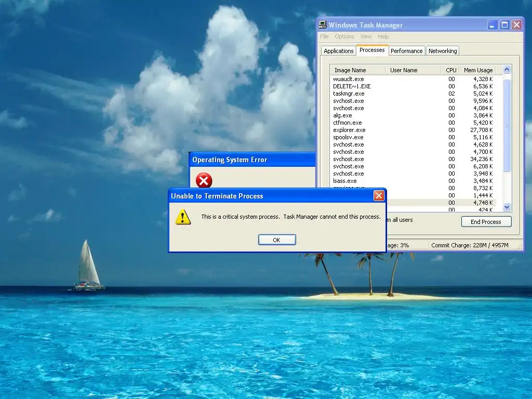Switch to the Performance tab

click(x=406, y=51)
